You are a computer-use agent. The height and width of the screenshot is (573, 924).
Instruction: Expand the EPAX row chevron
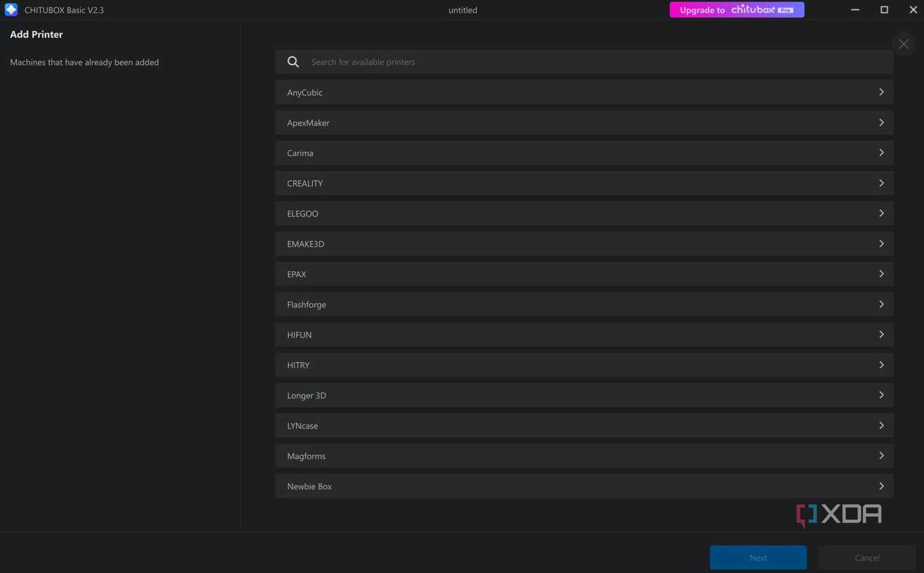click(x=881, y=274)
